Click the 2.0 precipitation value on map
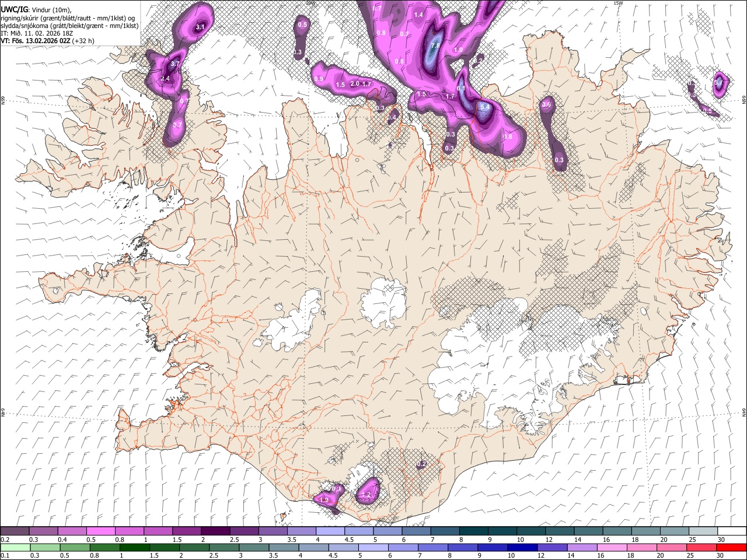Screen dimensions: 747x560 354,84
